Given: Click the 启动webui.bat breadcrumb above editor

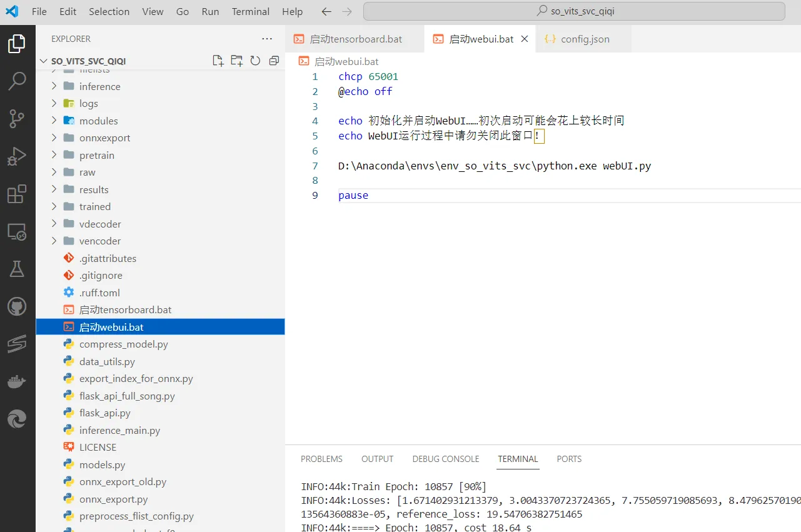Looking at the screenshot, I should pos(339,61).
